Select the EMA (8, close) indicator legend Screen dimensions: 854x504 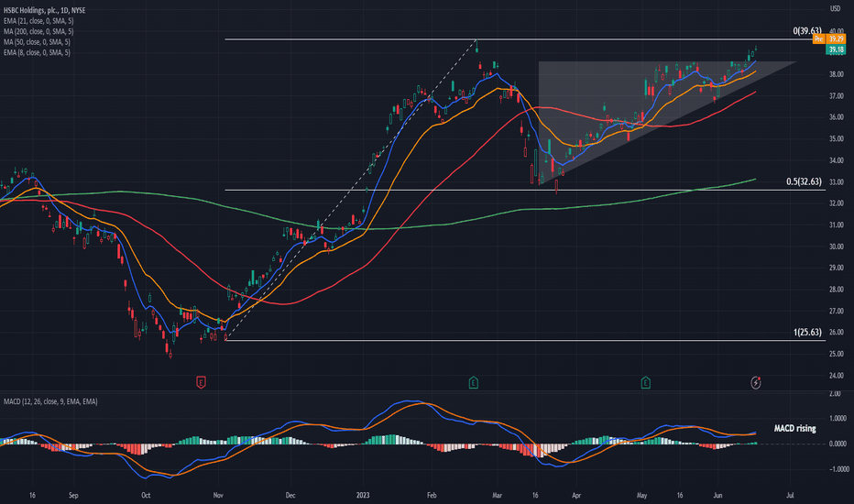(37, 52)
